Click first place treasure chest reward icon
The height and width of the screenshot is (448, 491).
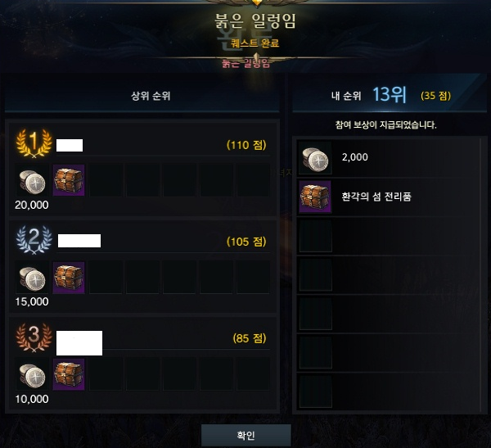[69, 180]
